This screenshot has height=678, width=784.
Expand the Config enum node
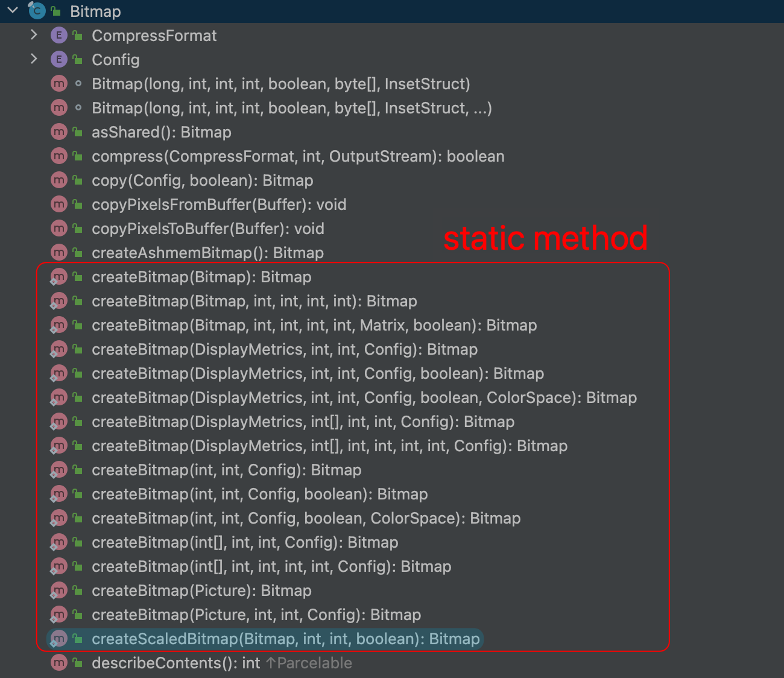click(x=34, y=59)
